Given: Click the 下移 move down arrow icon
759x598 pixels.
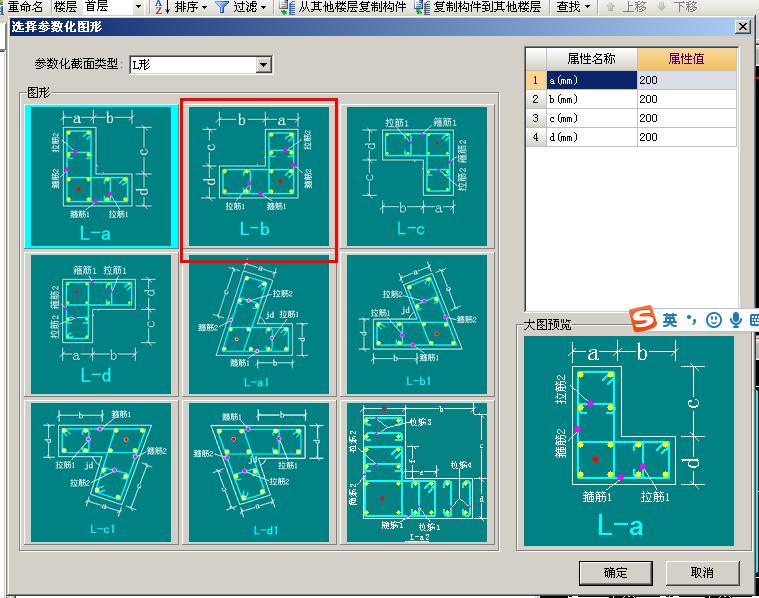Looking at the screenshot, I should pyautogui.click(x=662, y=7).
